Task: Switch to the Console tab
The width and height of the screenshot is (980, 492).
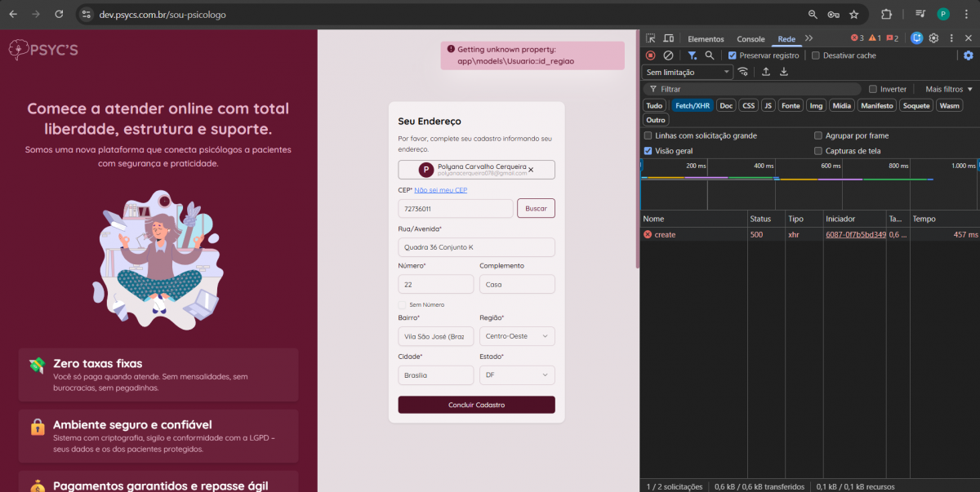Action: pyautogui.click(x=751, y=38)
